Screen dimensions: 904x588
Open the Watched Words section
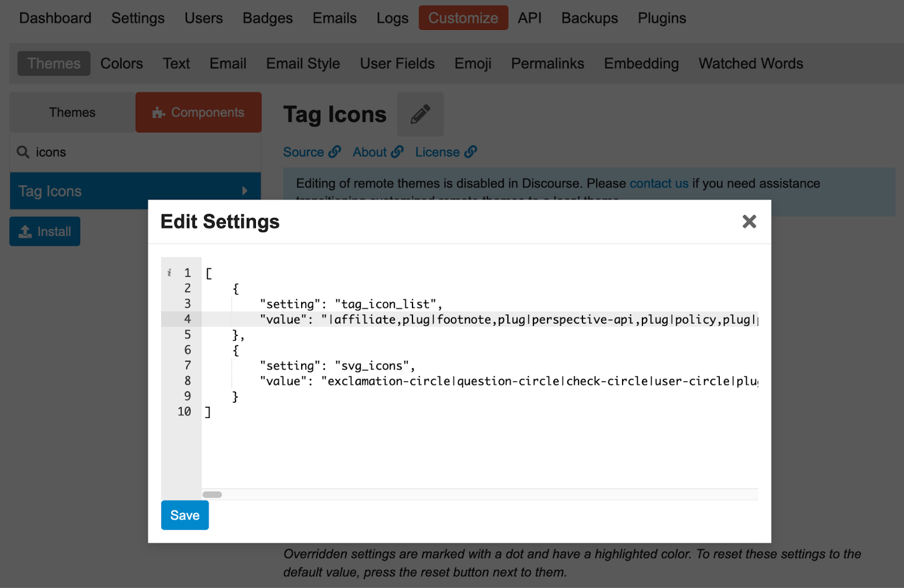(x=750, y=63)
